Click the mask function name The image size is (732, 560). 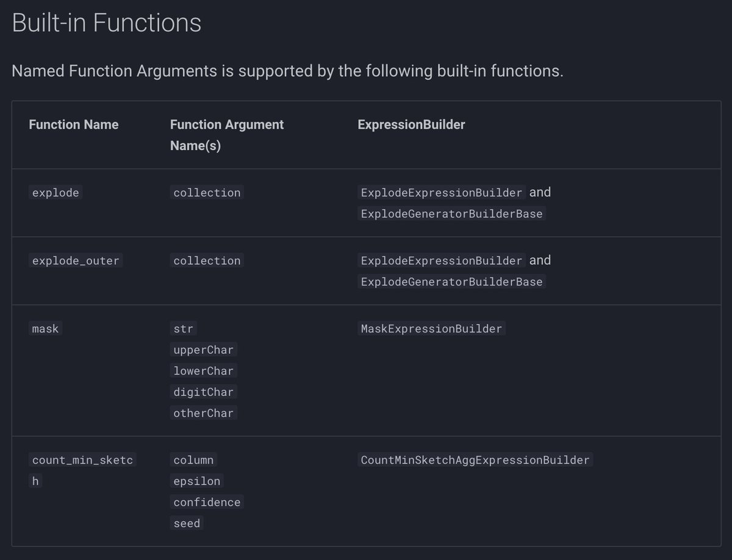46,329
